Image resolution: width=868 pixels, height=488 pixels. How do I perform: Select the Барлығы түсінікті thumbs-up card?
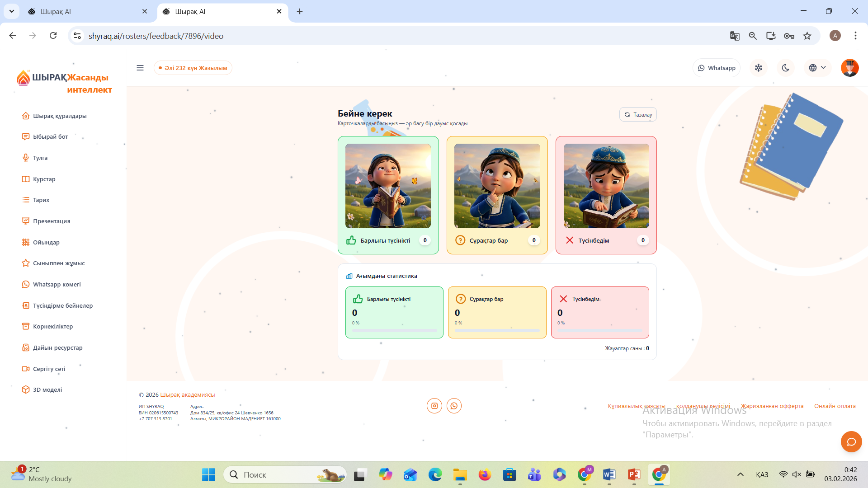pos(388,195)
